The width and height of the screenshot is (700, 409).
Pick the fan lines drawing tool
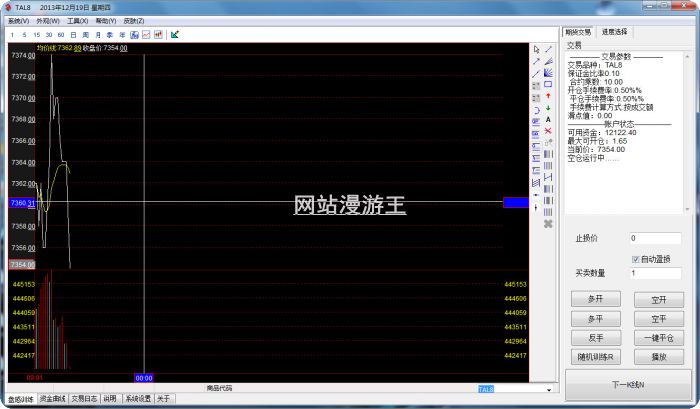pyautogui.click(x=548, y=61)
